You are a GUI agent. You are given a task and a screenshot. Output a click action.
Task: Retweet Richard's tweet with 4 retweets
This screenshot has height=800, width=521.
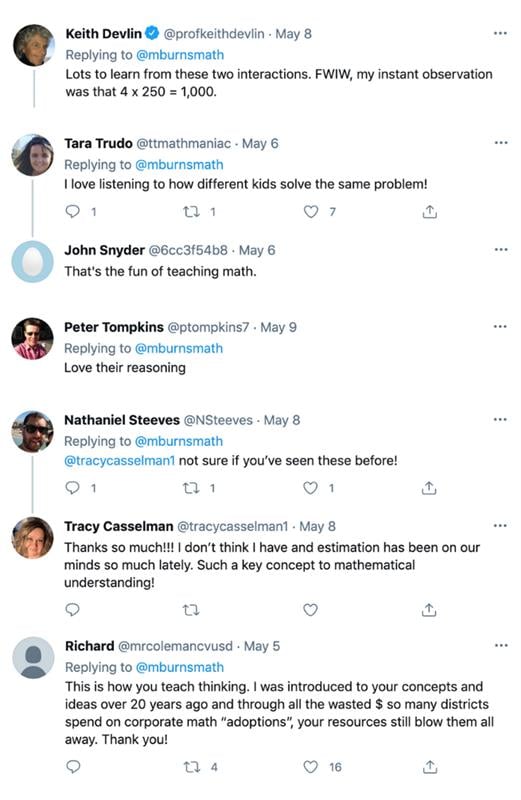(191, 767)
